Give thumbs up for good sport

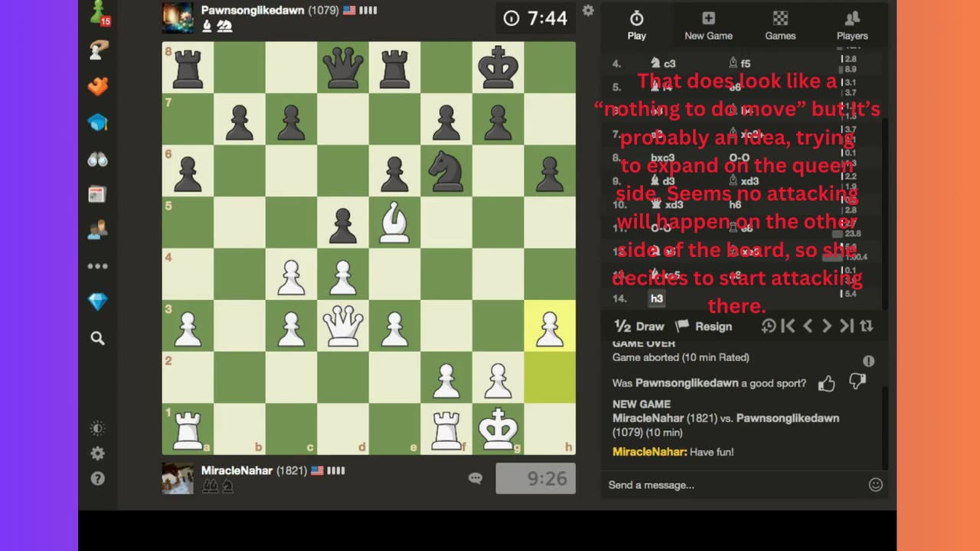click(826, 383)
